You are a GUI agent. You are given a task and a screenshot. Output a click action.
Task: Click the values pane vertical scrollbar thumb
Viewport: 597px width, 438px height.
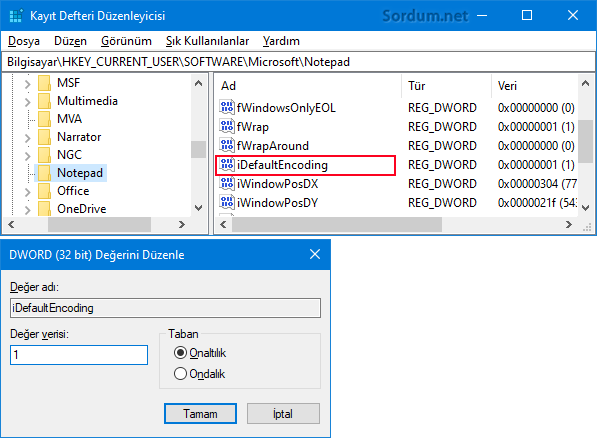(586, 141)
